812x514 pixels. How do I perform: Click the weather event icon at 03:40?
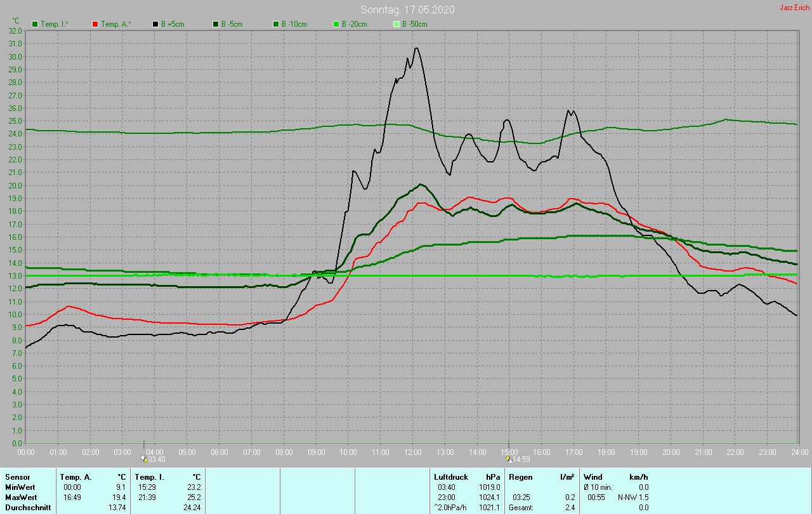click(143, 458)
